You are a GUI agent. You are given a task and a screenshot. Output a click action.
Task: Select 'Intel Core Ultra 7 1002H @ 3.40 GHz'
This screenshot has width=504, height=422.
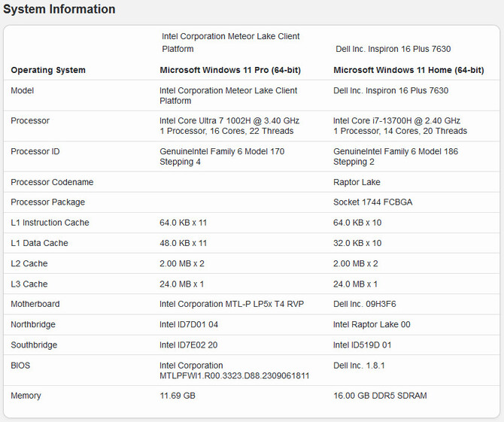point(229,121)
